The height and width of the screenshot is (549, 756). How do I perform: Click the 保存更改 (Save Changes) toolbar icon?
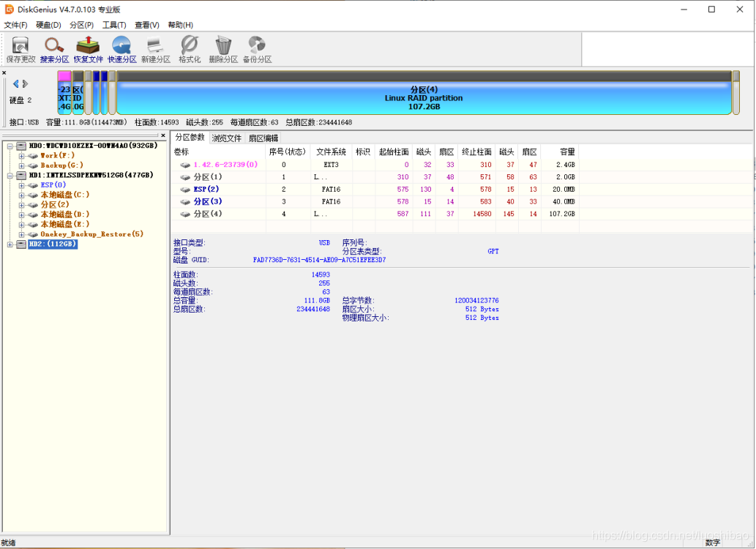click(x=20, y=49)
